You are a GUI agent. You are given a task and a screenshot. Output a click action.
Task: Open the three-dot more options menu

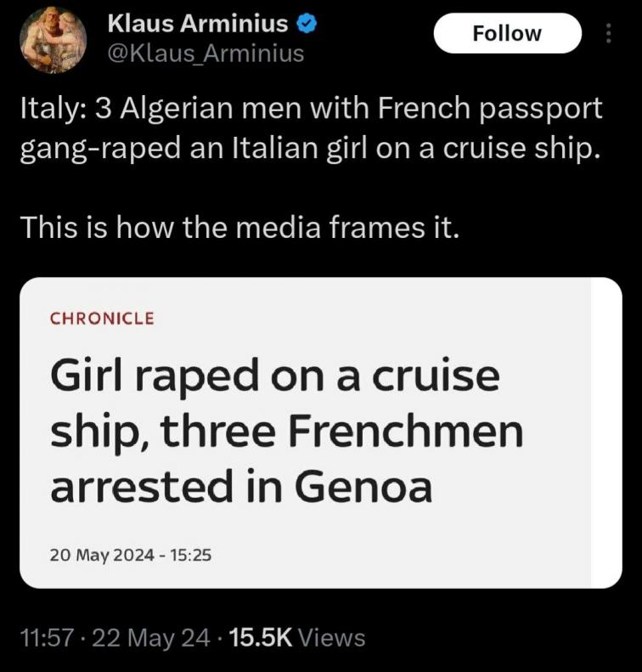(x=608, y=33)
